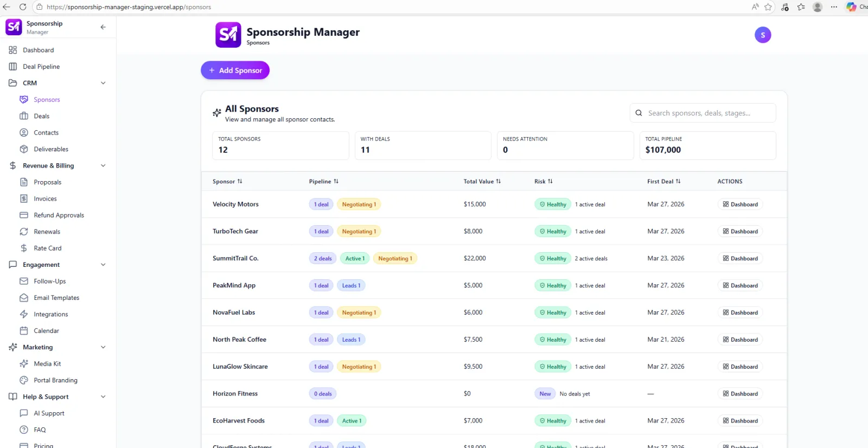The width and height of the screenshot is (868, 448).
Task: Click the browser favorites star icon
Action: pyautogui.click(x=768, y=7)
